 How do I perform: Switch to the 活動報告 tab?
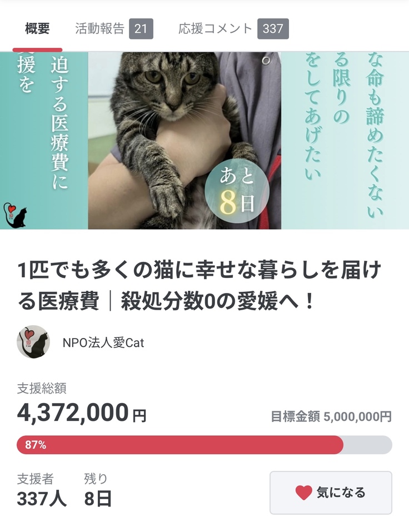tap(100, 29)
